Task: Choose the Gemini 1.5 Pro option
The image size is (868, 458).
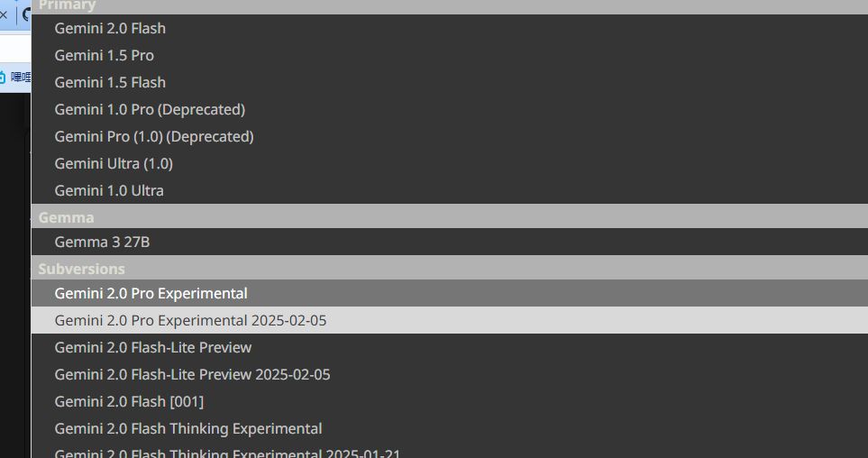Action: point(104,55)
